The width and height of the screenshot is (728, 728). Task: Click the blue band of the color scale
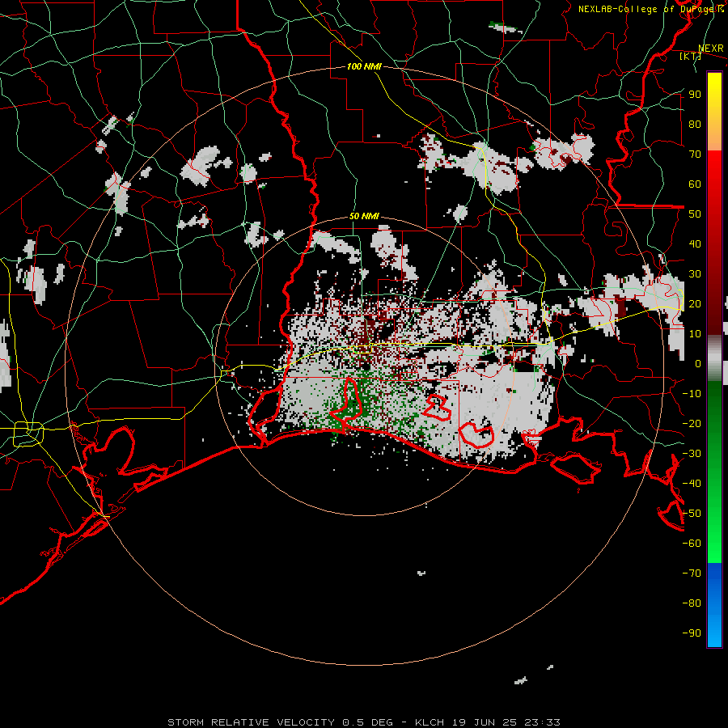[714, 605]
